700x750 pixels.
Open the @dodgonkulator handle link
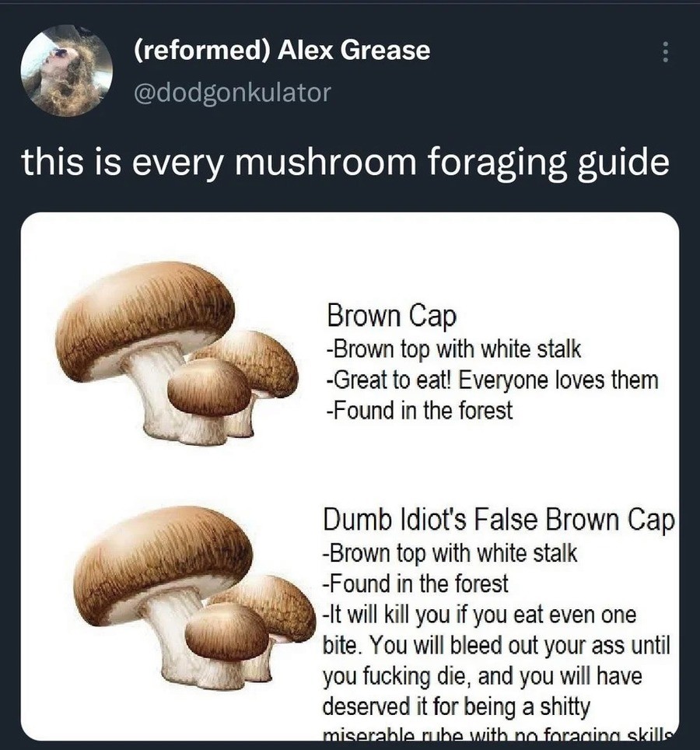tap(233, 93)
